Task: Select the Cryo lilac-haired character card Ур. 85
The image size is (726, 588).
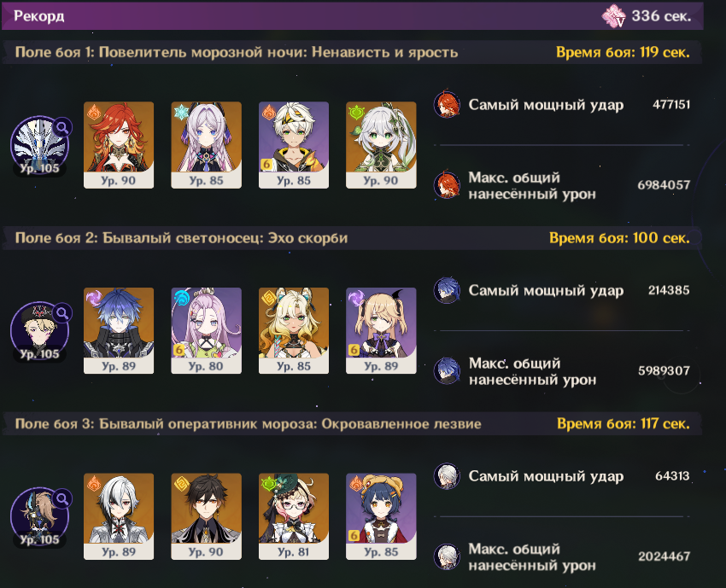Action: 206,145
